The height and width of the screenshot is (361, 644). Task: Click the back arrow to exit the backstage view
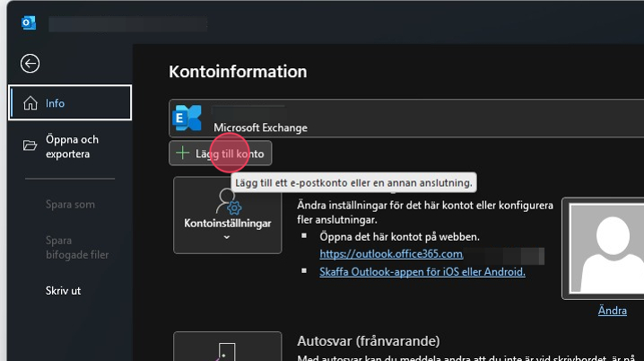[x=30, y=63]
